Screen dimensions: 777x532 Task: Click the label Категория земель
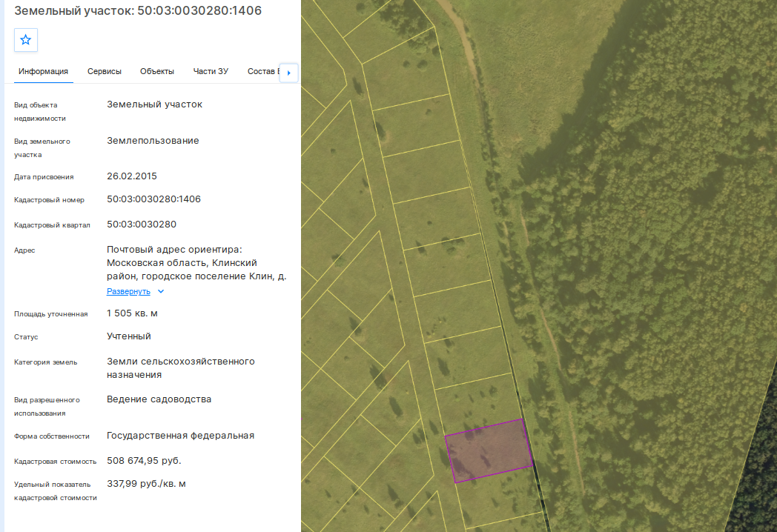coord(45,362)
